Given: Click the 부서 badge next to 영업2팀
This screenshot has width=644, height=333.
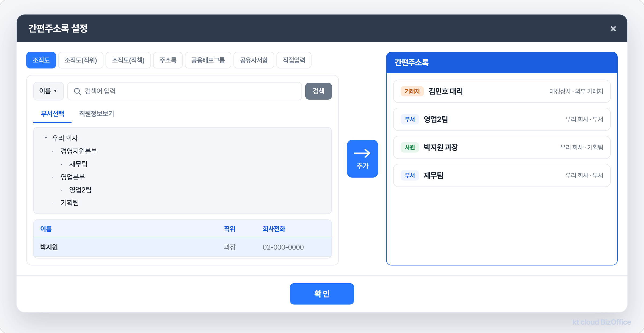Looking at the screenshot, I should coord(410,119).
